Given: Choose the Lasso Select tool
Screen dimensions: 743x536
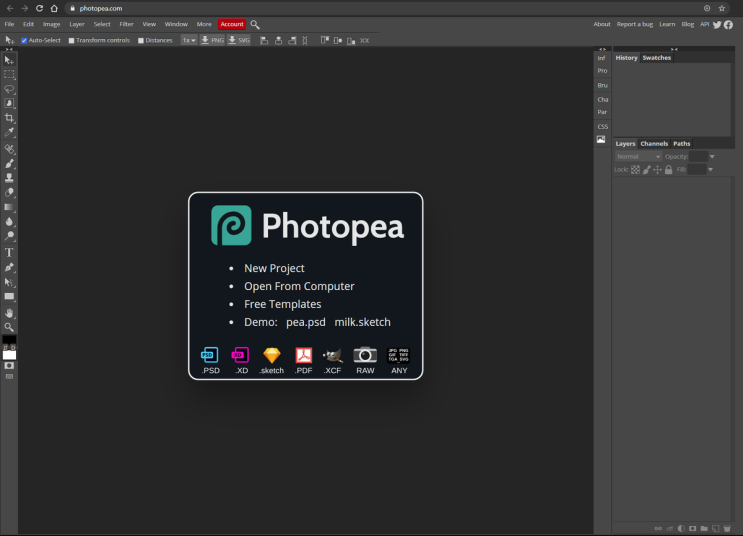Looking at the screenshot, I should tap(9, 89).
